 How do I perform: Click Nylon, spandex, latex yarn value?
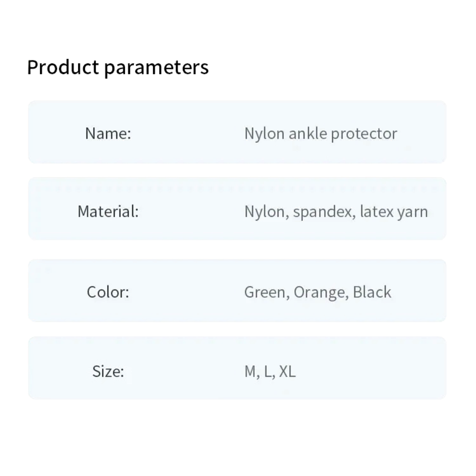coord(336,212)
